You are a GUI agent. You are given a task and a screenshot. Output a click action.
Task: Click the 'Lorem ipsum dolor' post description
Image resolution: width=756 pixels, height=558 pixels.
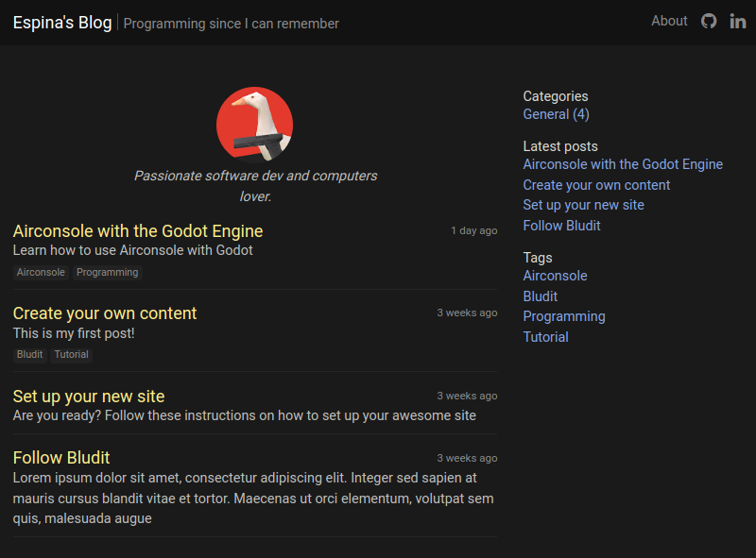[253, 499]
